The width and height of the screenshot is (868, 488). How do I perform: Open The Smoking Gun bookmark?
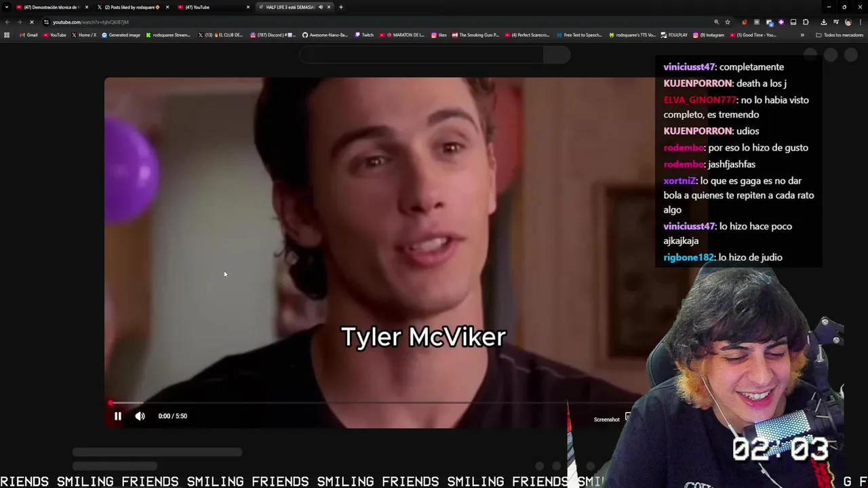475,35
